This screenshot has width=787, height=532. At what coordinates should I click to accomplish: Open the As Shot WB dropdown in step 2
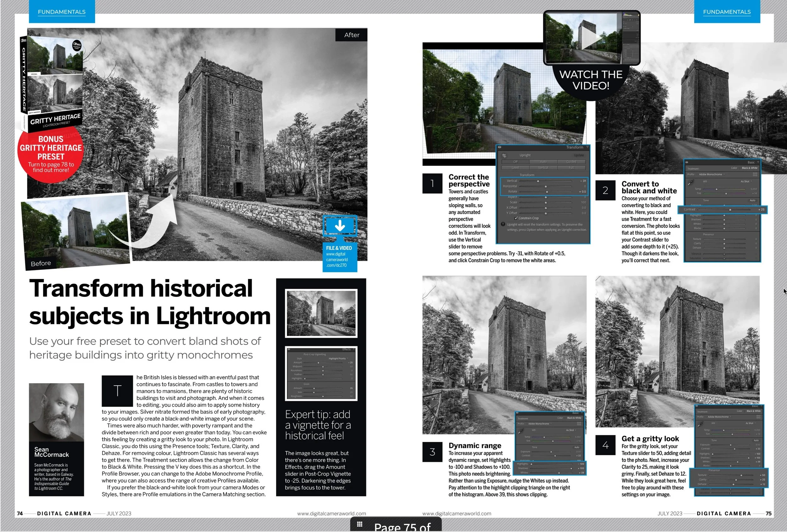tap(746, 182)
